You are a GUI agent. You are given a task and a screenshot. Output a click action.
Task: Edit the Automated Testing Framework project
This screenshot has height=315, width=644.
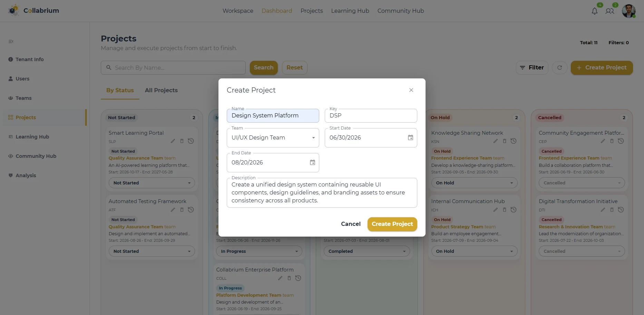click(x=173, y=210)
